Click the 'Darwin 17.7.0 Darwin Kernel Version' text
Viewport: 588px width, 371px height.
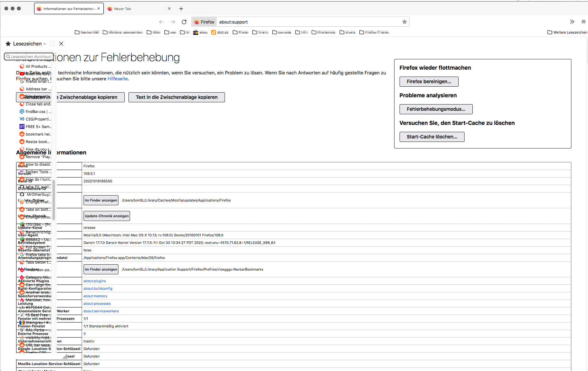click(x=179, y=243)
